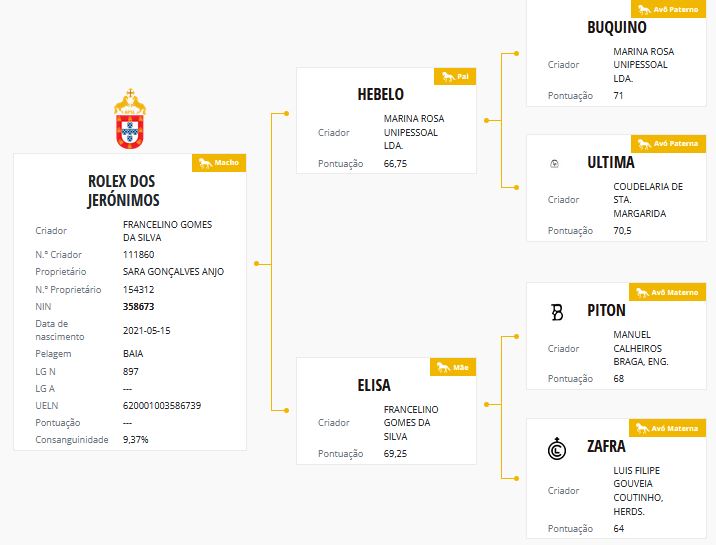Open the HEBELO horse name link
This screenshot has height=545, width=716.
pos(381,94)
